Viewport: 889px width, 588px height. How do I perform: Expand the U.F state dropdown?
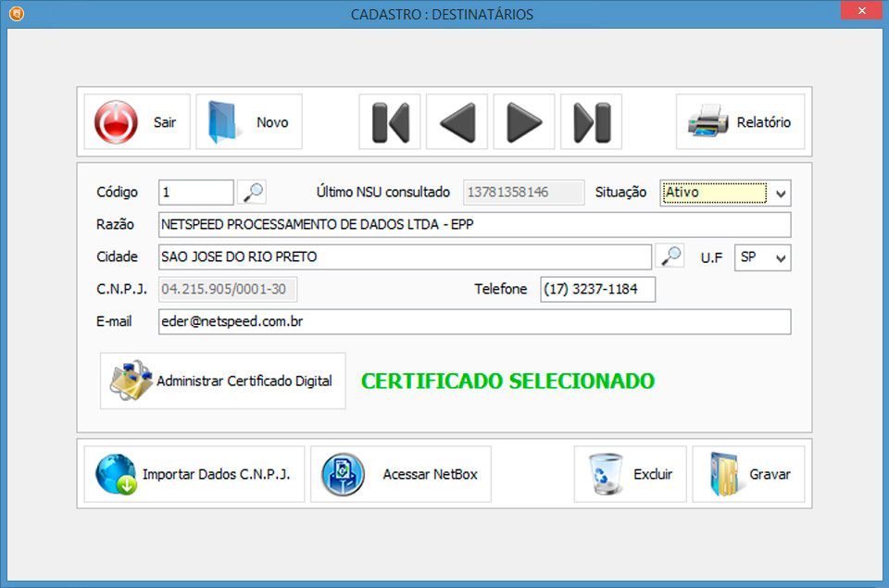(762, 257)
